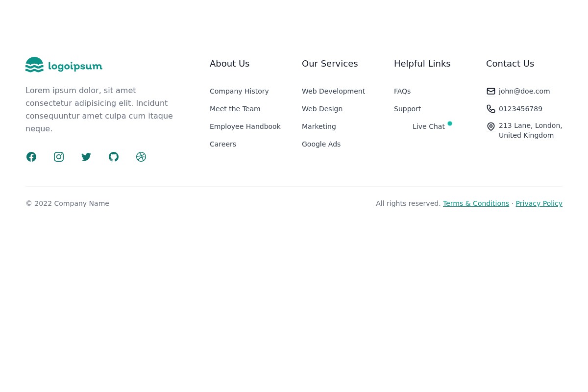
Task: Click the Support link under Helpful Links
Action: [407, 109]
